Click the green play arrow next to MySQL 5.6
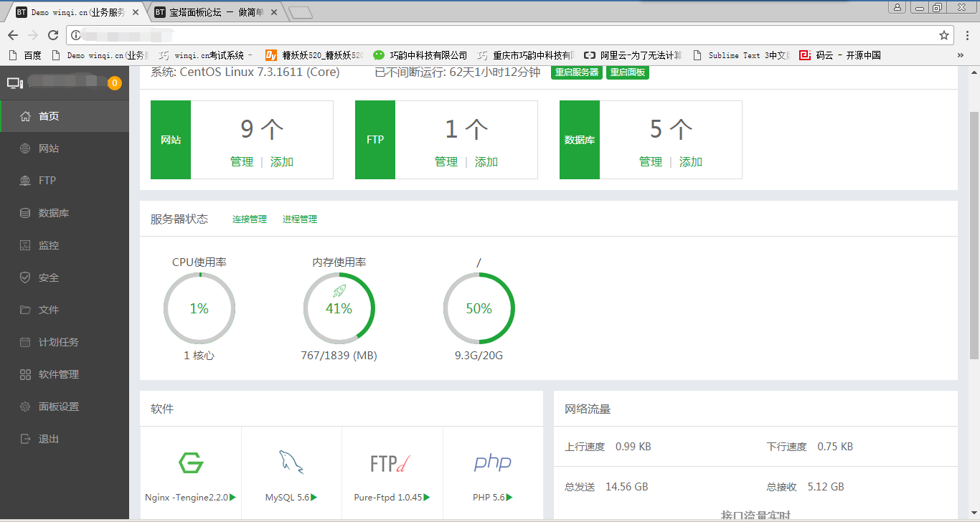This screenshot has height=522, width=980. [314, 497]
